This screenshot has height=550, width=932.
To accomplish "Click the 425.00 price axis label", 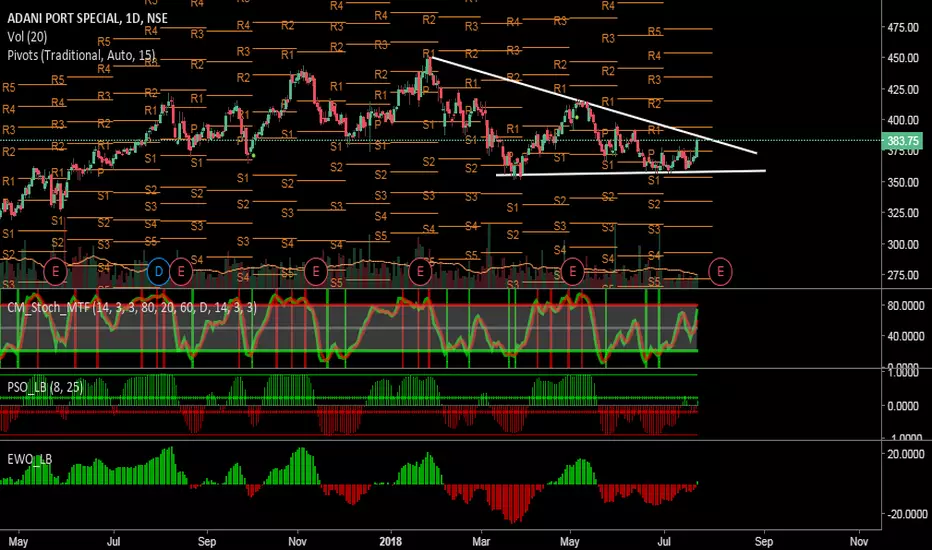I will tap(903, 89).
